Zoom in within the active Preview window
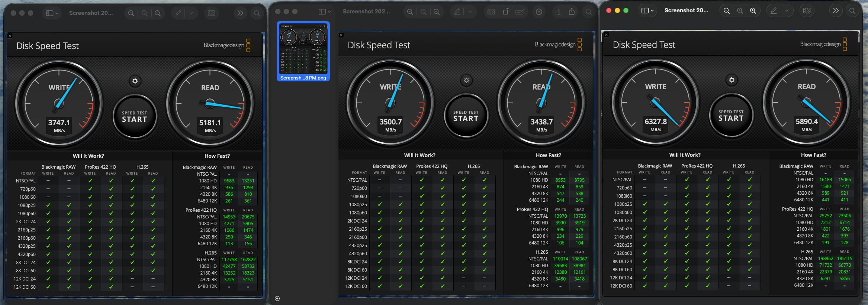 [753, 11]
